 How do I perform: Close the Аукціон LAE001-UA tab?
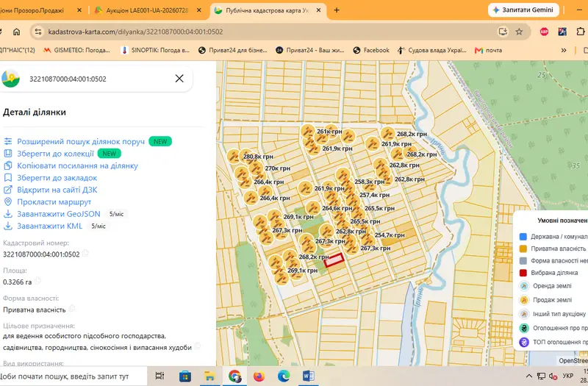coord(198,10)
